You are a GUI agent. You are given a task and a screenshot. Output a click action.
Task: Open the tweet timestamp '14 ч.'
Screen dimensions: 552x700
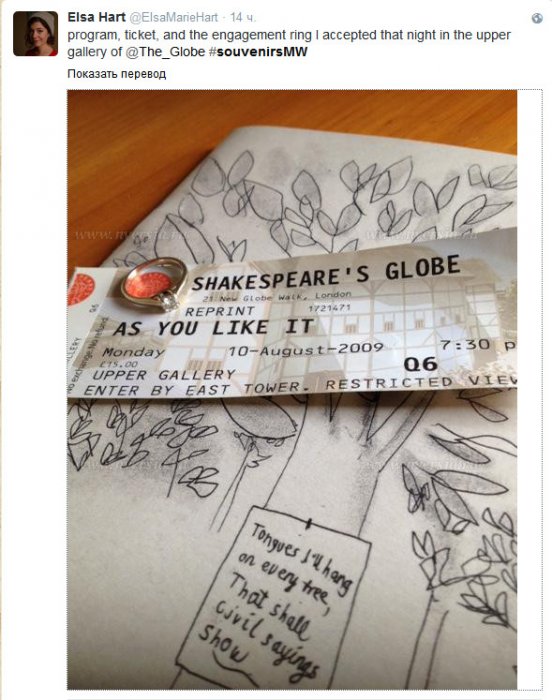click(x=243, y=17)
